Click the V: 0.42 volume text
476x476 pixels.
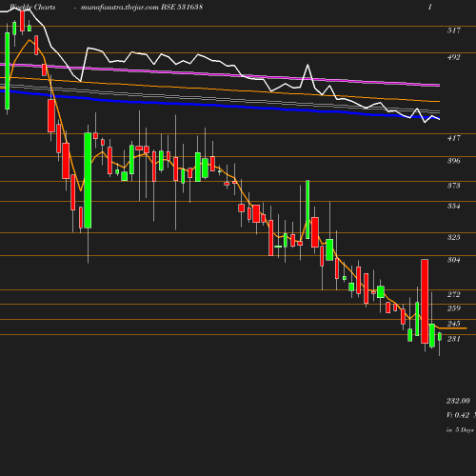(458, 415)
